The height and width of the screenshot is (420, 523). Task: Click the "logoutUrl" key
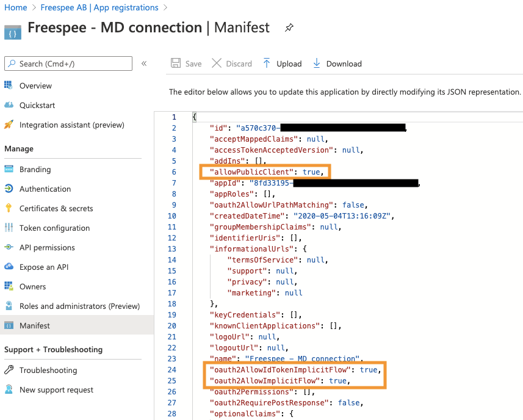(234, 347)
